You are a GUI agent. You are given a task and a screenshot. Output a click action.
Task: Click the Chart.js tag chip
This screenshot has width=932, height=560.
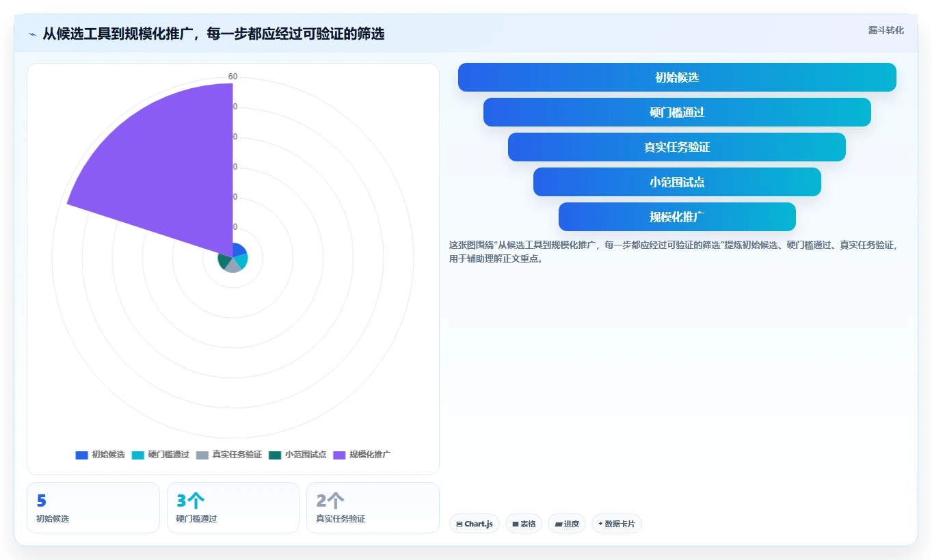[x=475, y=524]
